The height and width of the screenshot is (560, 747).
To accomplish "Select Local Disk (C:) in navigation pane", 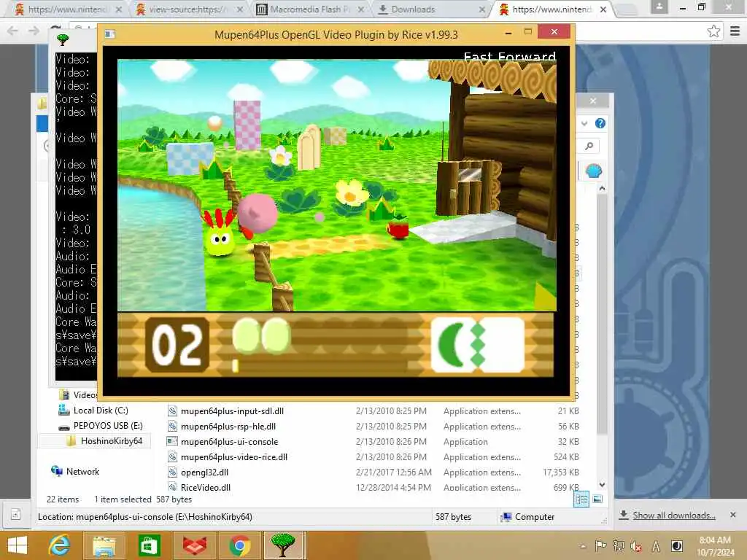I will pyautogui.click(x=101, y=410).
